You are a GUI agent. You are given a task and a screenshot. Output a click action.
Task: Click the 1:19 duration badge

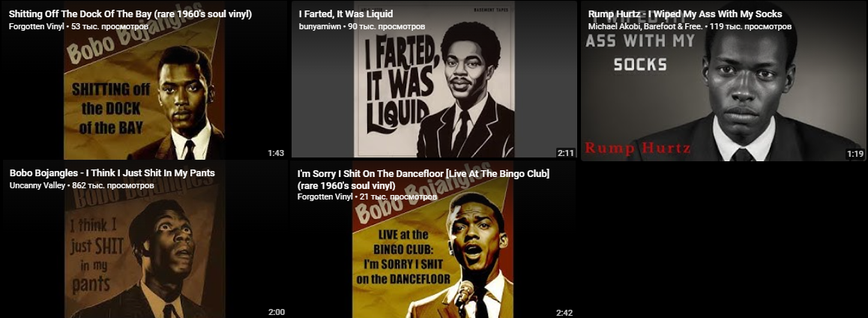click(855, 154)
